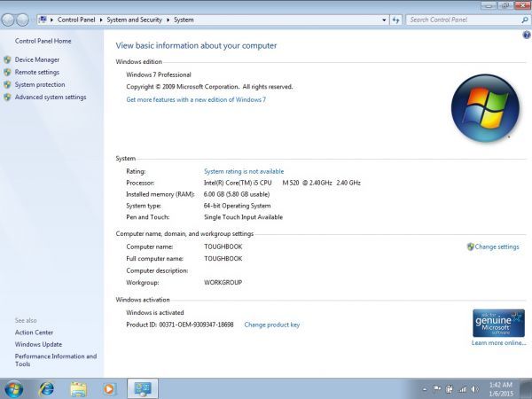Click the volume speaker tray icon
Viewport: 532px width, 399px height.
[x=474, y=388]
